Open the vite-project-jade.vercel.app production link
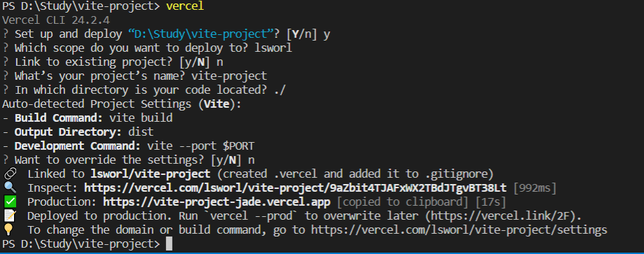Viewport: 644px width, 254px height. click(217, 202)
